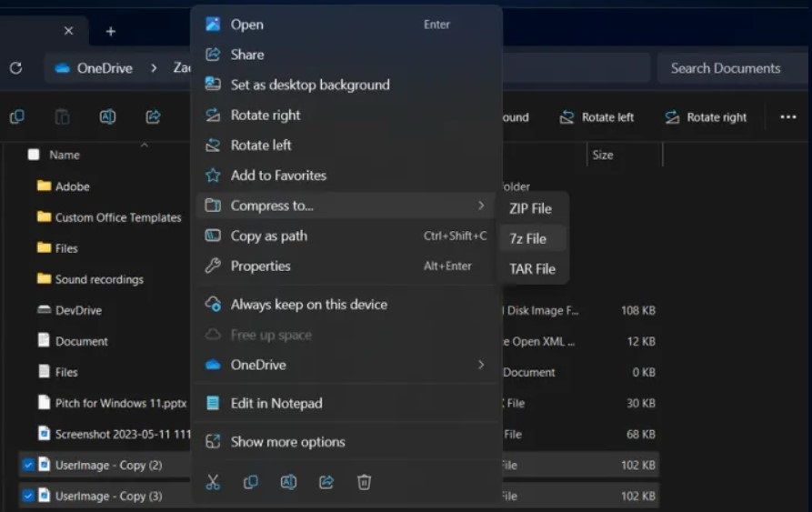This screenshot has width=812, height=512.
Task: Uncheck the UserImage - Copy (2) checkbox
Action: point(28,465)
